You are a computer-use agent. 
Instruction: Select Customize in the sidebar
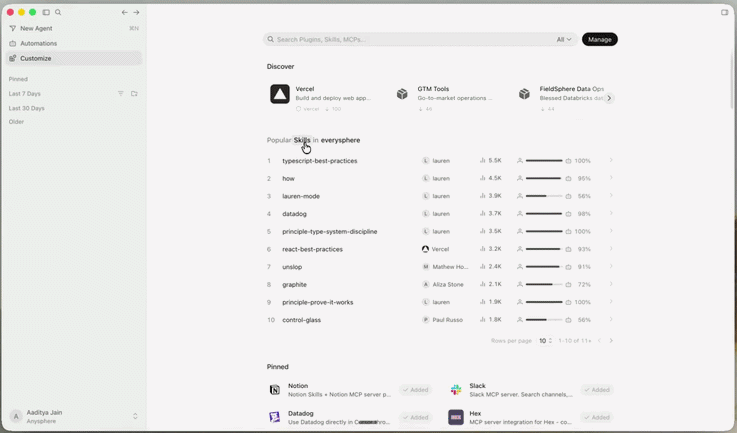(74, 58)
